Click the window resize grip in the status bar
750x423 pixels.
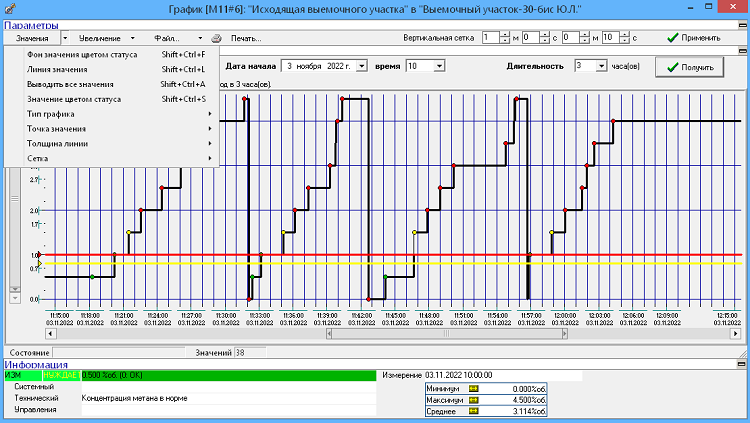point(742,354)
